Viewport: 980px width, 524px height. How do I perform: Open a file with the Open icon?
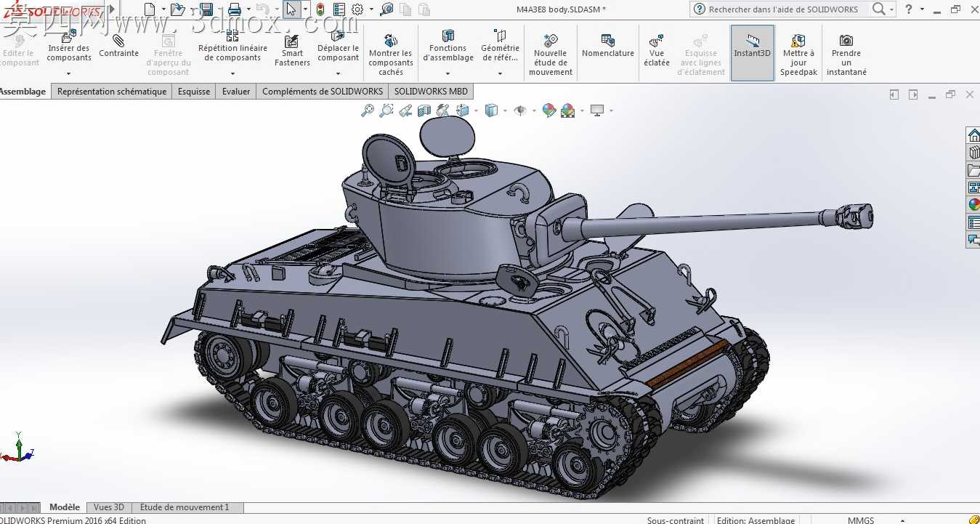pyautogui.click(x=177, y=9)
